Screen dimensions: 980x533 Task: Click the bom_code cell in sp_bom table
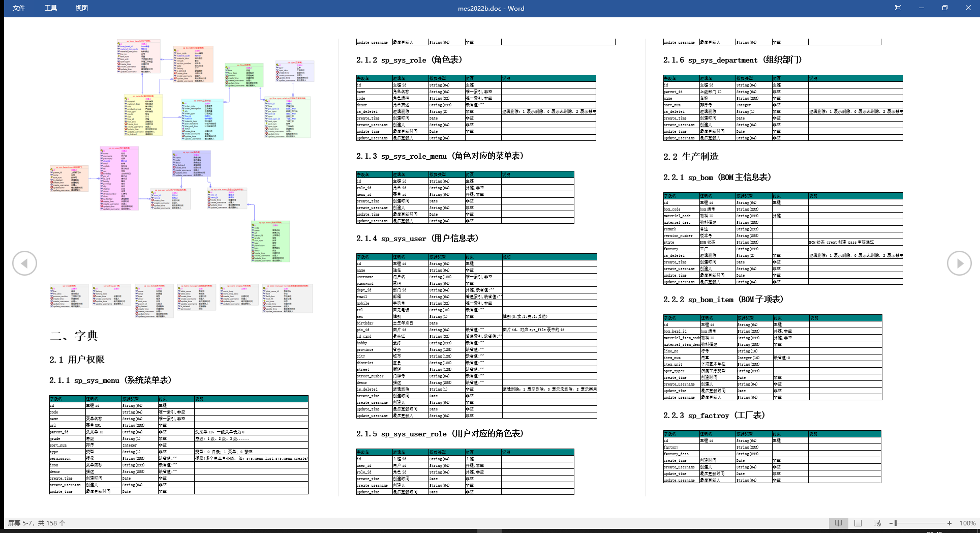coord(681,209)
